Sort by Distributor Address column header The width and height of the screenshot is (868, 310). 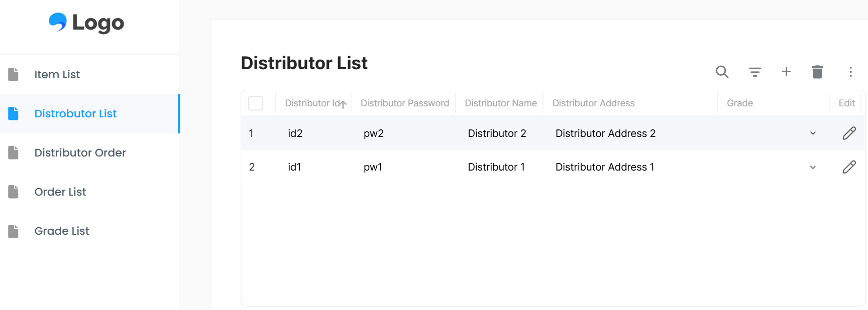coord(593,103)
